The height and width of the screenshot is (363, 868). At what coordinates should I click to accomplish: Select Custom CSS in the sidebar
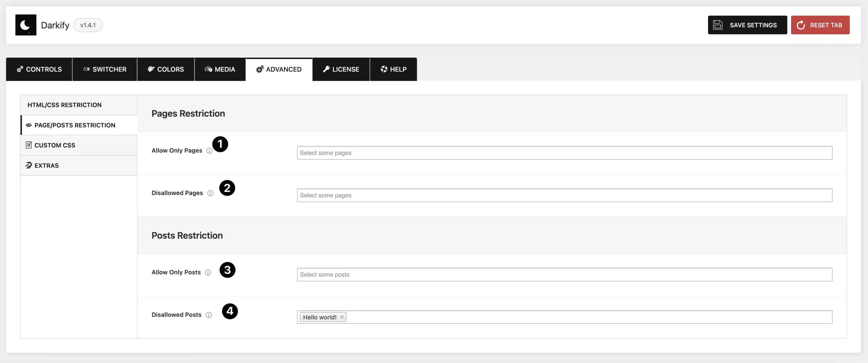[x=55, y=145]
